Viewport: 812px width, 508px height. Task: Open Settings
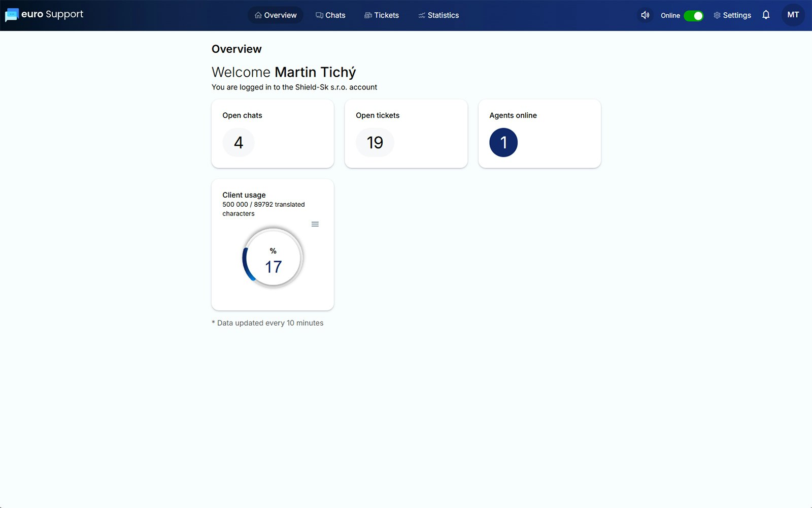(732, 15)
